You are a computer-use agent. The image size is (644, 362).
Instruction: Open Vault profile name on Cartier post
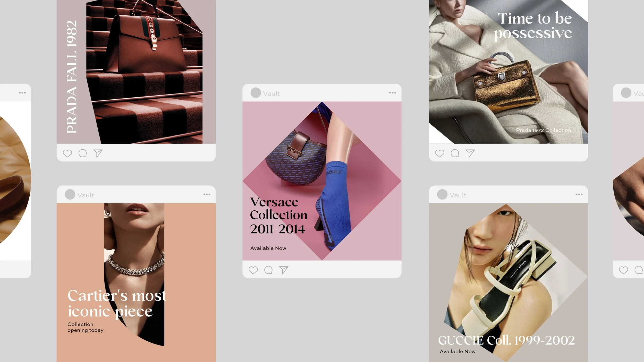(86, 195)
